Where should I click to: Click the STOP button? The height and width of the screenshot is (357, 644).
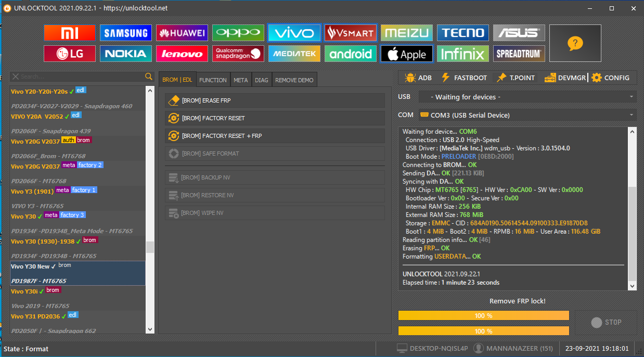[606, 322]
